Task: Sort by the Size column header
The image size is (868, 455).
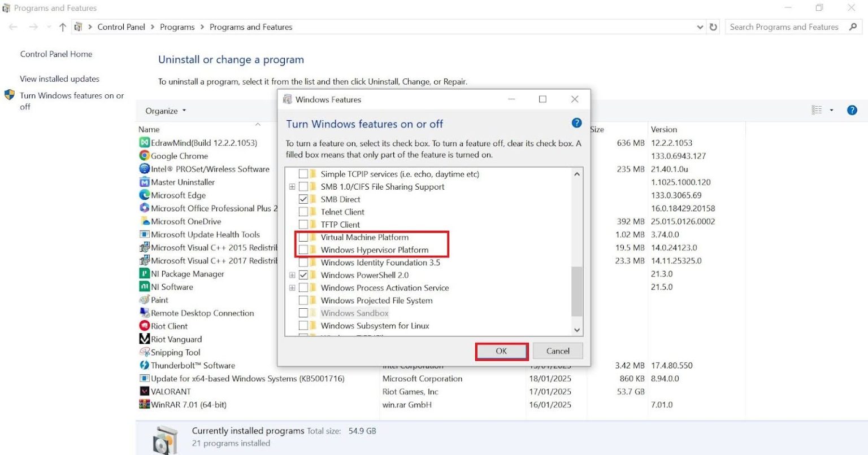Action: [x=597, y=129]
